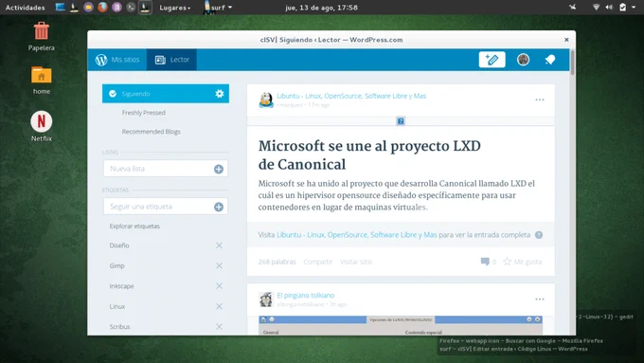Open the system menu arrow
This screenshot has height=363, width=644.
(634, 7)
